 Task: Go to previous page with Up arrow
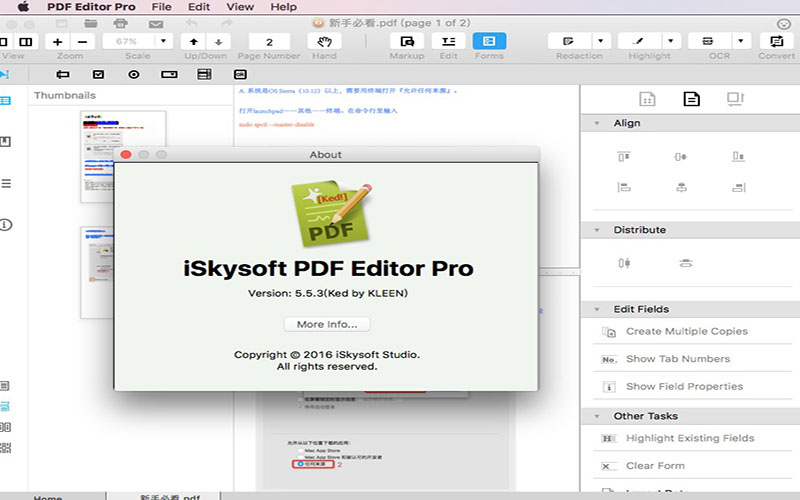click(193, 42)
